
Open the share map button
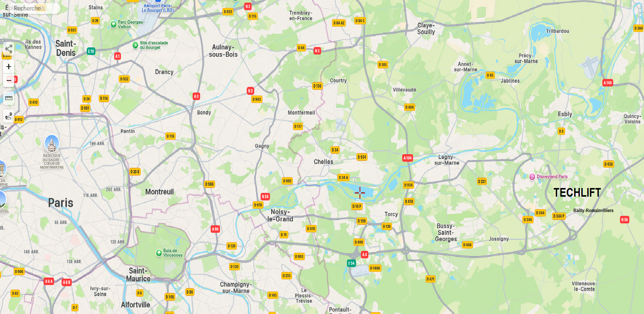pos(9,49)
